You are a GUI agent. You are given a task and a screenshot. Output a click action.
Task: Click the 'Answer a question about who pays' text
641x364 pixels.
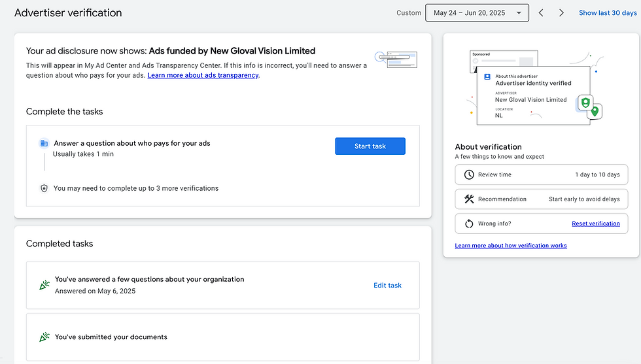click(132, 143)
